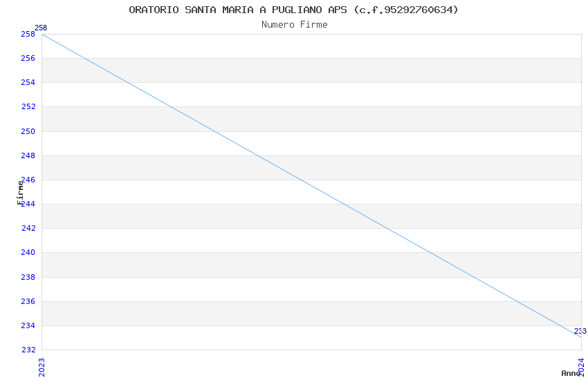588x380 pixels.
Task: Click the 258 y-axis tick label
Action: pyautogui.click(x=28, y=34)
